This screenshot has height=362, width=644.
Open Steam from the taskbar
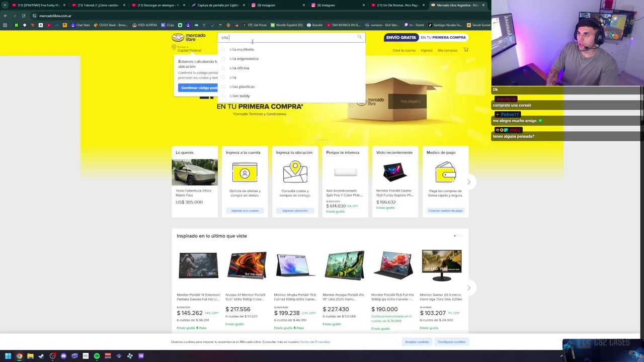pos(41,356)
